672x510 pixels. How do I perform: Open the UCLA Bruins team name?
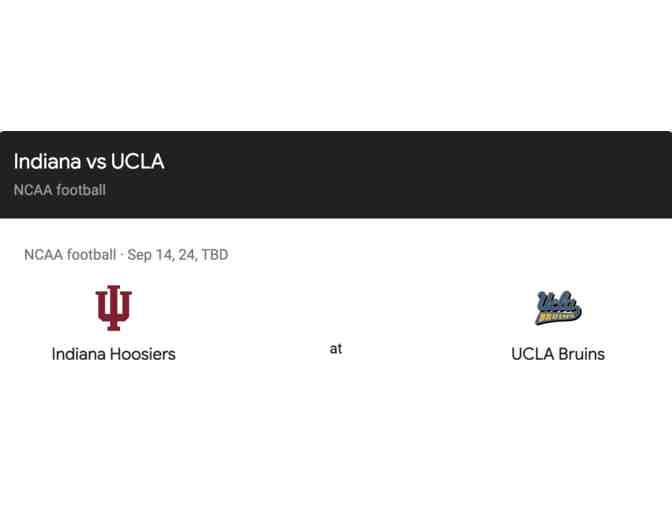point(558,354)
